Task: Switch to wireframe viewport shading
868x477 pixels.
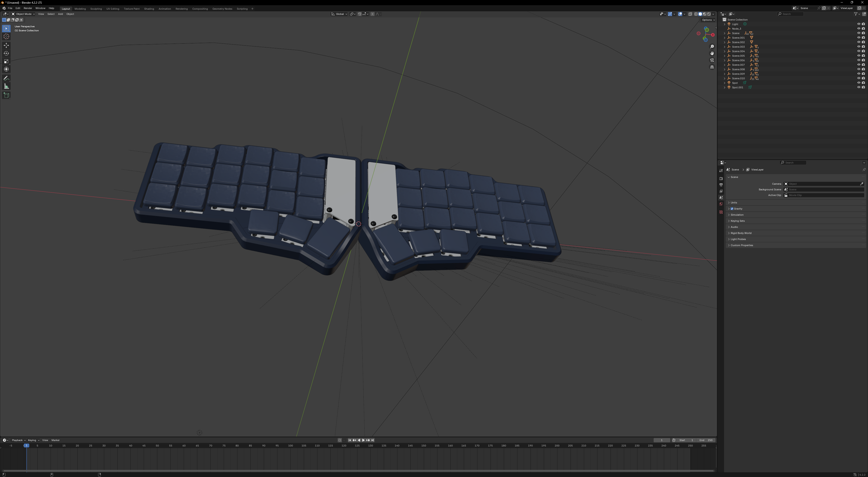Action: pyautogui.click(x=696, y=14)
